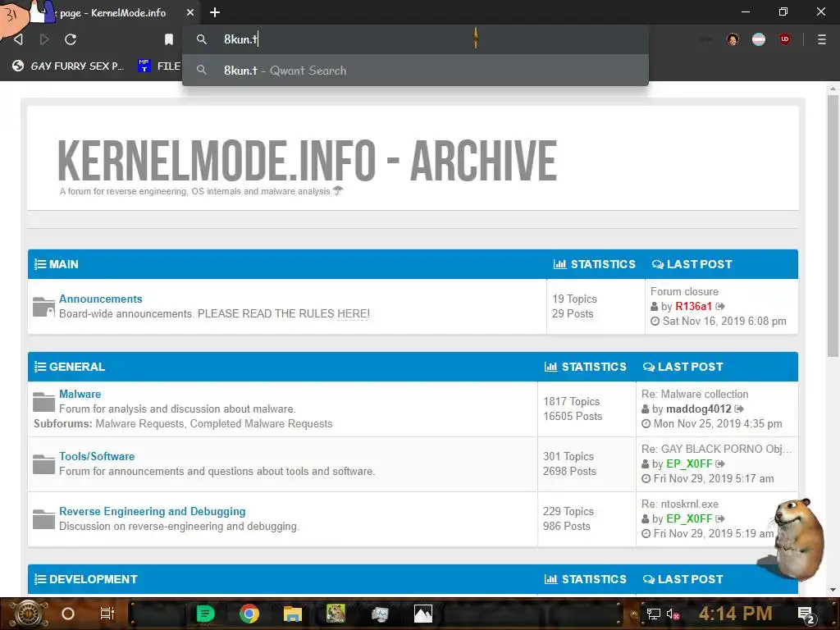Click the 'Re: Malware collection' last post title

695,394
